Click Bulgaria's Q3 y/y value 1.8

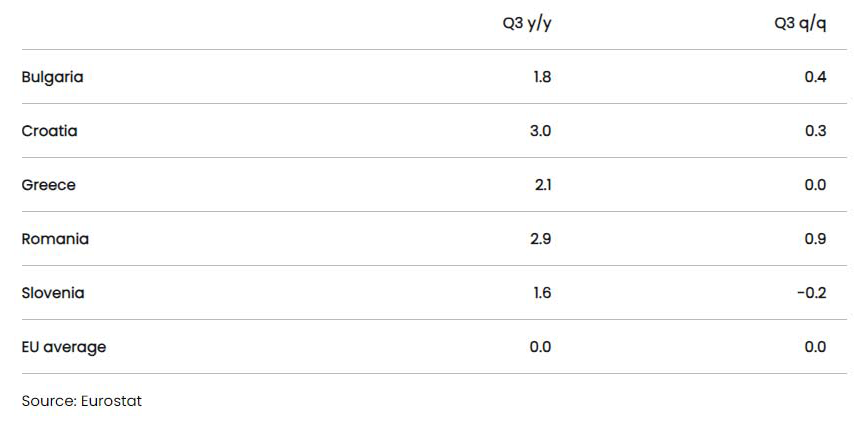click(x=542, y=77)
